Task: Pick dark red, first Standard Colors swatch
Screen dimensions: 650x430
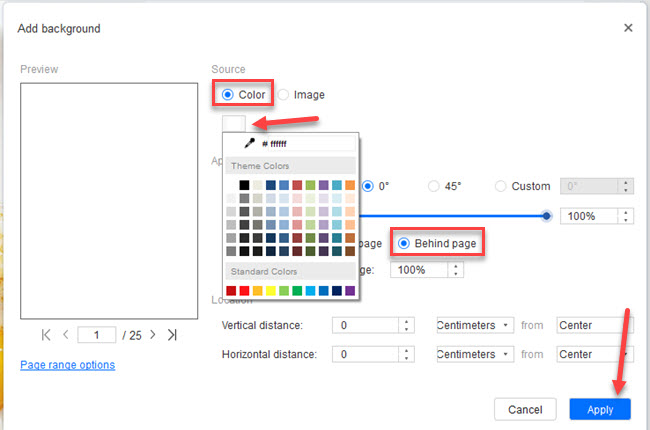Action: (231, 291)
